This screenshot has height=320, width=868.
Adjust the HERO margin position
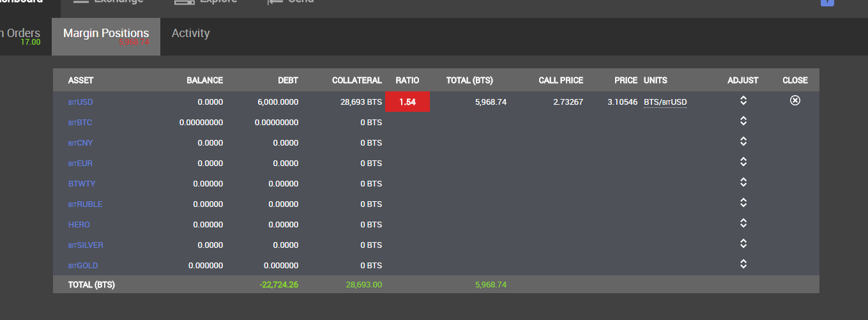(743, 224)
